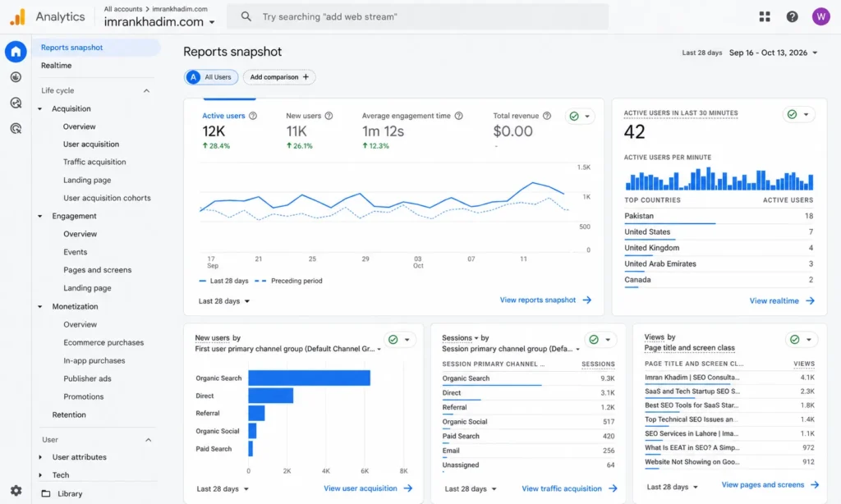This screenshot has height=504, width=841.
Task: Click the Direct bar in chart
Action: 271,396
